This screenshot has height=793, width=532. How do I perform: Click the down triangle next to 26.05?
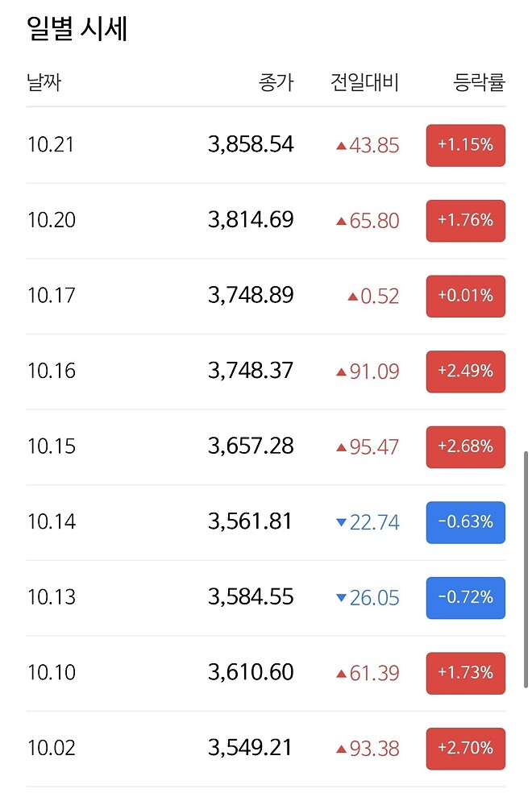pyautogui.click(x=341, y=598)
